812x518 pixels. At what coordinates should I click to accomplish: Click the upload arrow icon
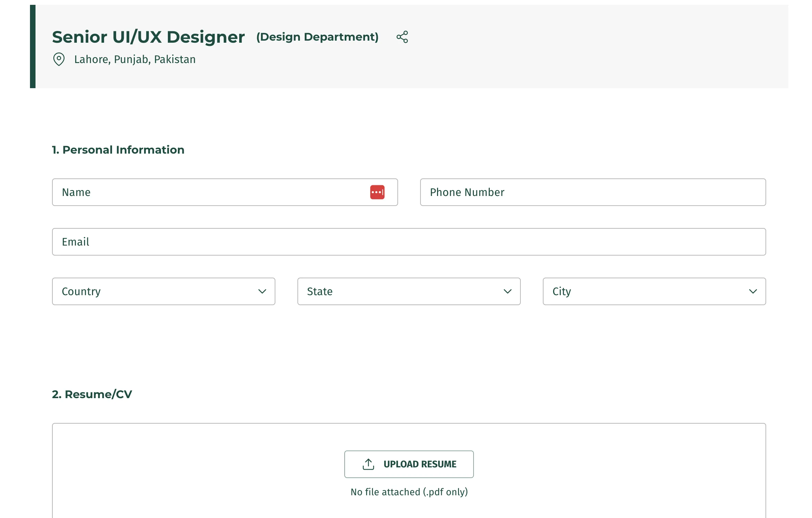point(368,464)
